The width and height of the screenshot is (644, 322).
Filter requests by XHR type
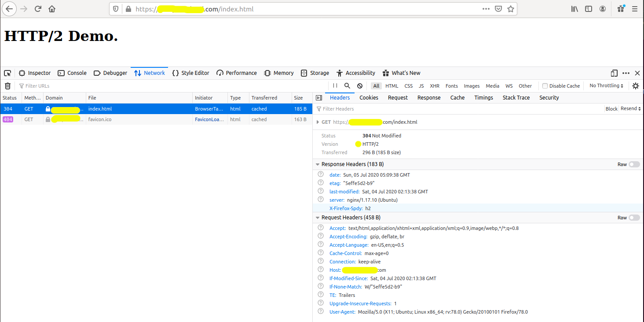[435, 86]
